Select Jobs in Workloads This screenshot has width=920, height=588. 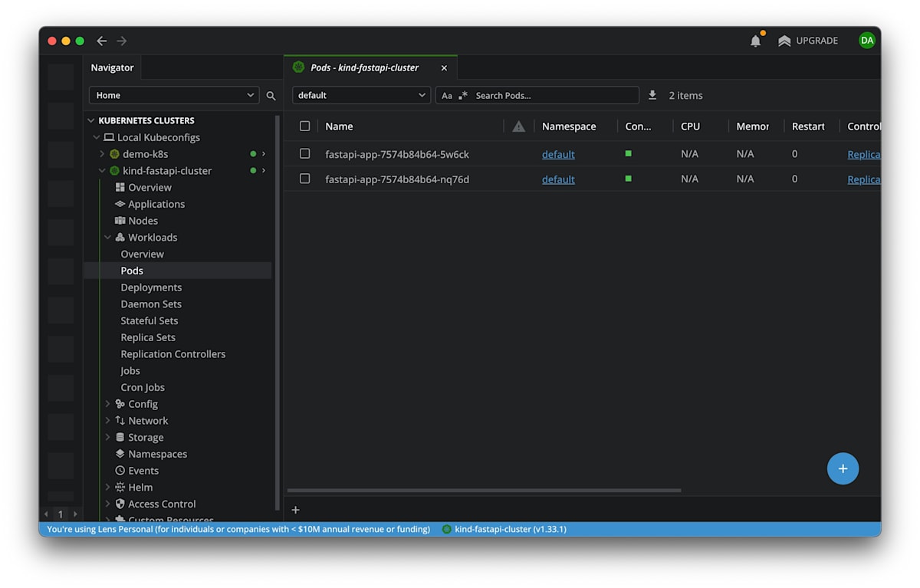click(130, 371)
